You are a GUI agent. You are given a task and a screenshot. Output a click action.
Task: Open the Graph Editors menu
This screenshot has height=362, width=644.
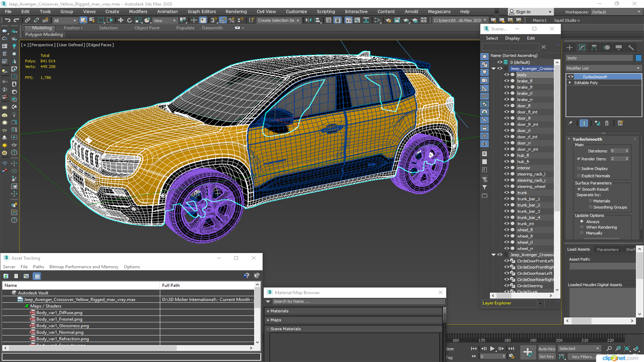[x=202, y=11]
